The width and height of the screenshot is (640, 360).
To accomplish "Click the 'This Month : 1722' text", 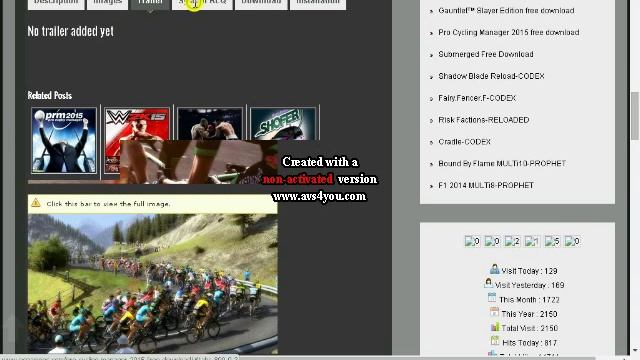I will (529, 300).
